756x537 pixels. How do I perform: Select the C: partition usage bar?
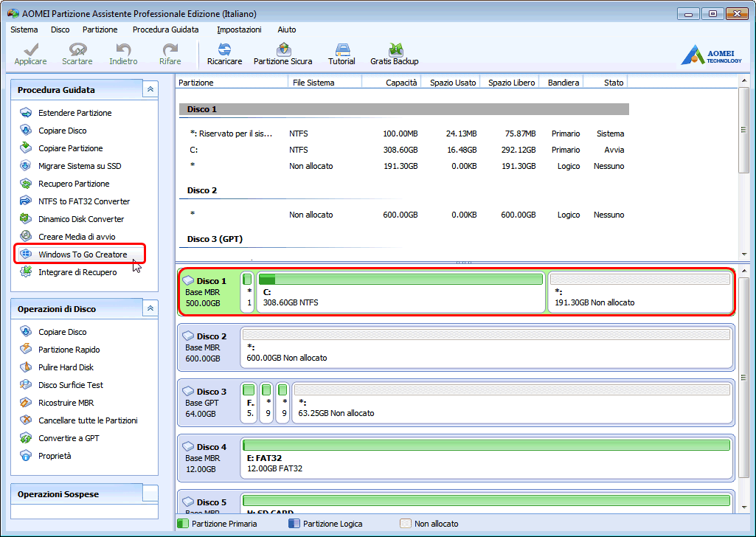[x=400, y=280]
